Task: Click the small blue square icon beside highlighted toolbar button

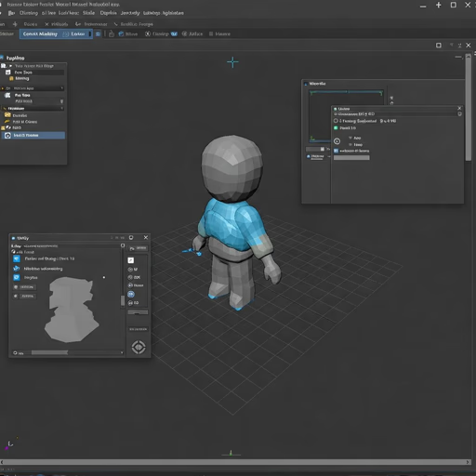Action: click(x=98, y=34)
